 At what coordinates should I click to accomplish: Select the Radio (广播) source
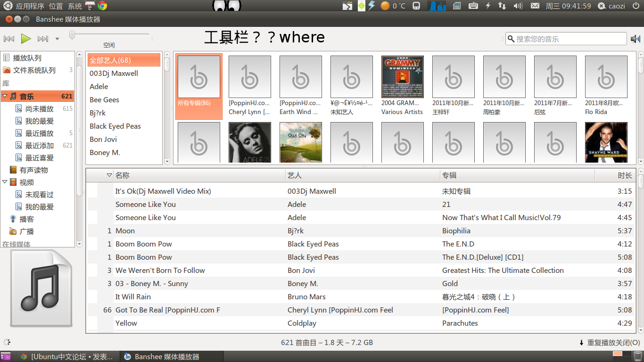coord(38,231)
